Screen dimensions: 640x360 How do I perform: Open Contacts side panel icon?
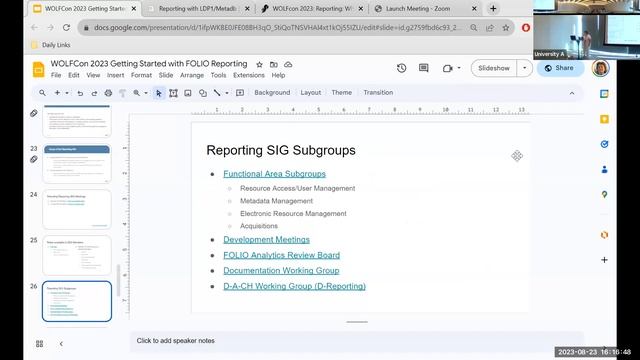point(604,169)
